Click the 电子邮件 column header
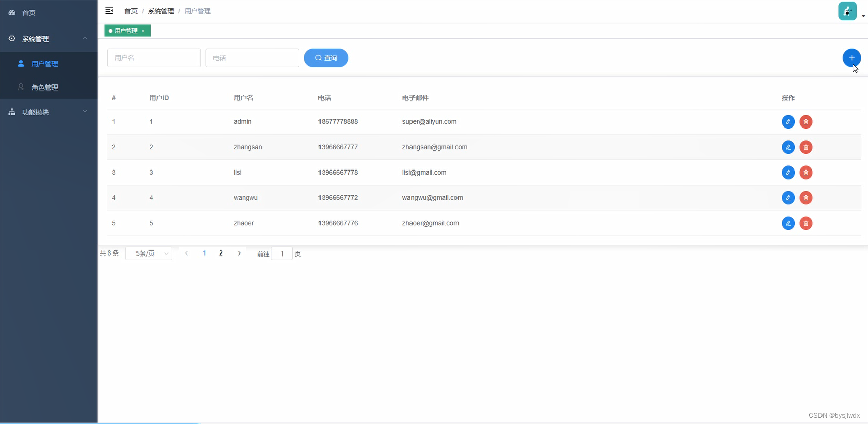868x424 pixels. [416, 98]
